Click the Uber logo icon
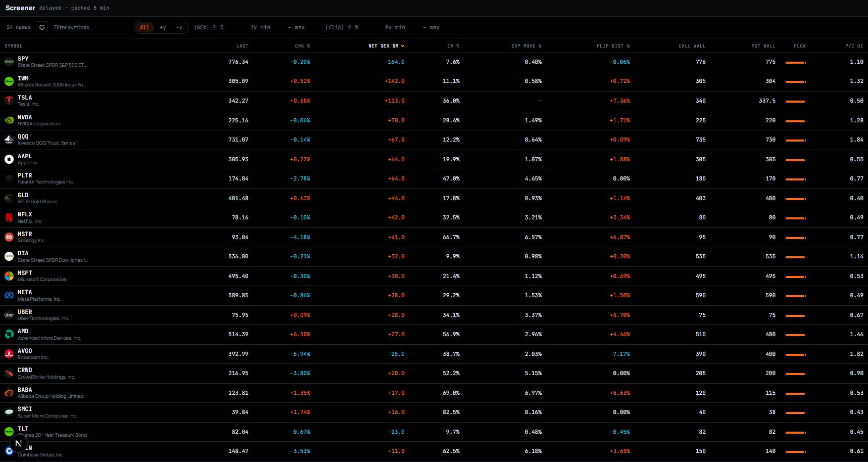This screenshot has width=868, height=462. pyautogui.click(x=9, y=315)
